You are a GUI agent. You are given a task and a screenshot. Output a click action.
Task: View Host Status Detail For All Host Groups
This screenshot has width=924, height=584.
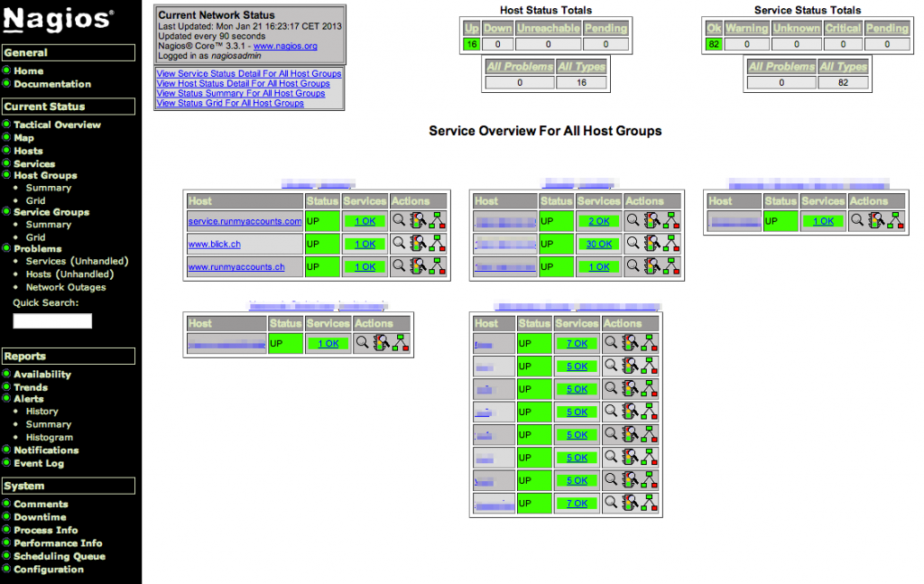tap(243, 84)
